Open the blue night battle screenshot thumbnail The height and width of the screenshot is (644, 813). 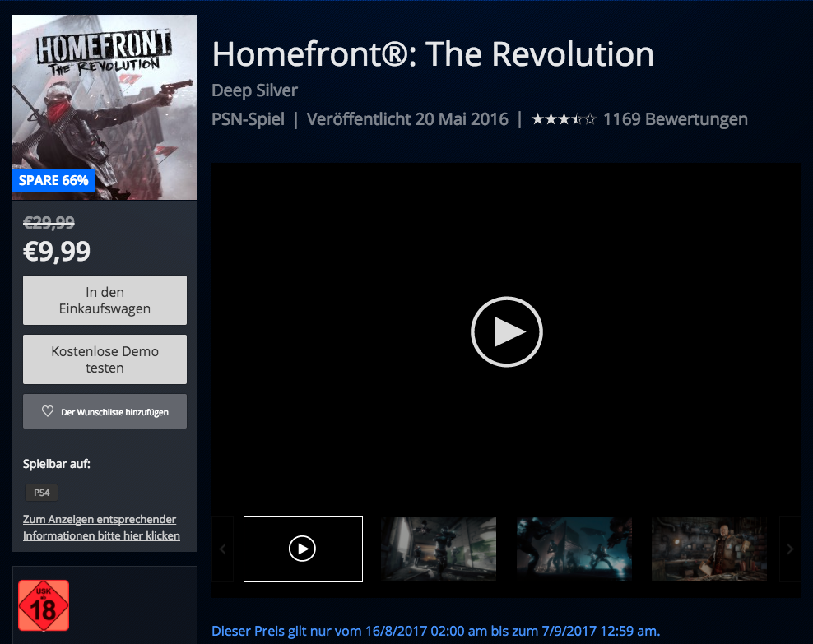click(x=574, y=549)
